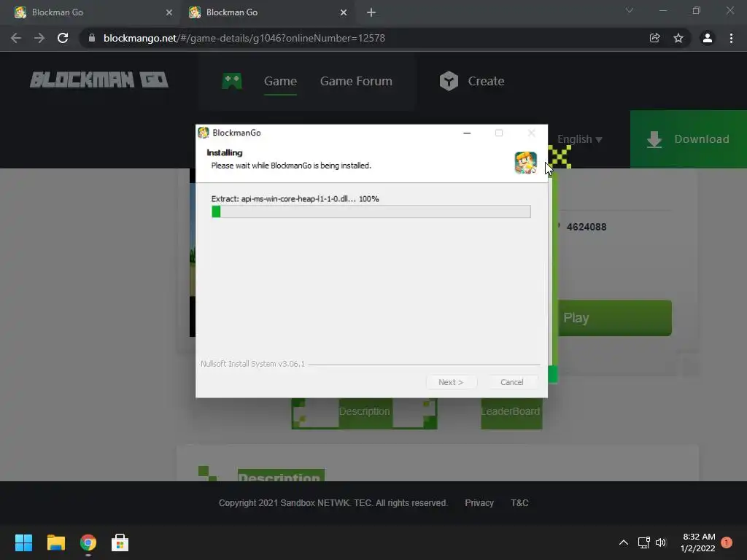Open the Privacy link in footer

point(479,503)
